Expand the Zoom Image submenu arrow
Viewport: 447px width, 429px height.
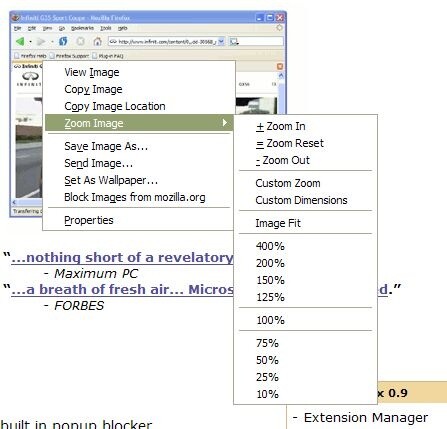click(x=225, y=123)
